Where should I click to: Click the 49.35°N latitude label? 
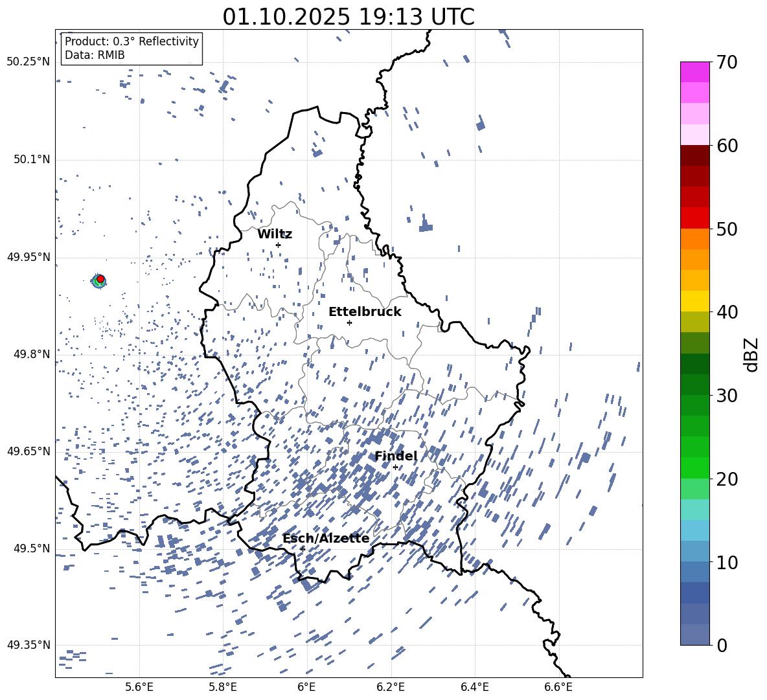point(29,645)
